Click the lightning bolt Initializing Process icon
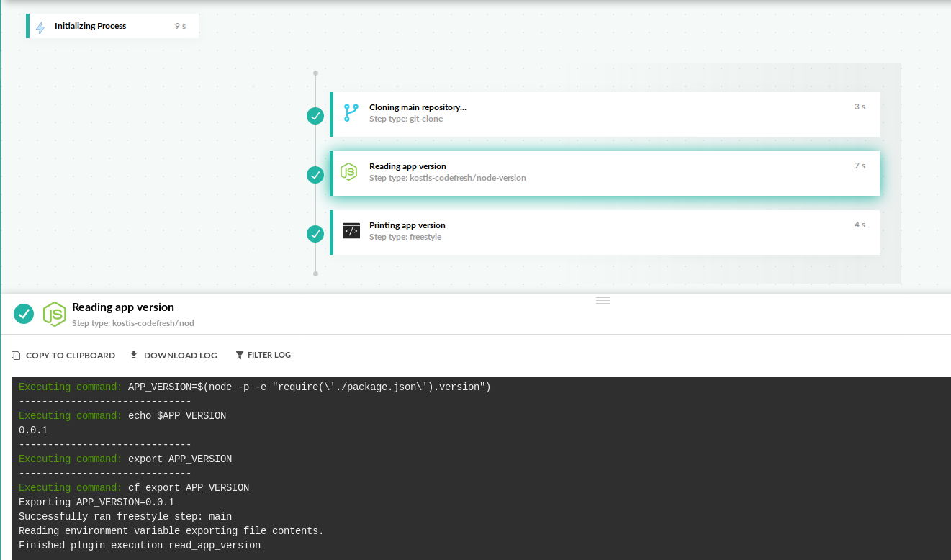 tap(40, 27)
